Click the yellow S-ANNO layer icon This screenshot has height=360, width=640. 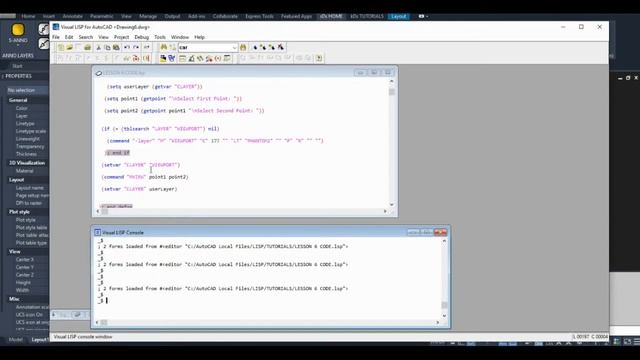click(x=18, y=29)
